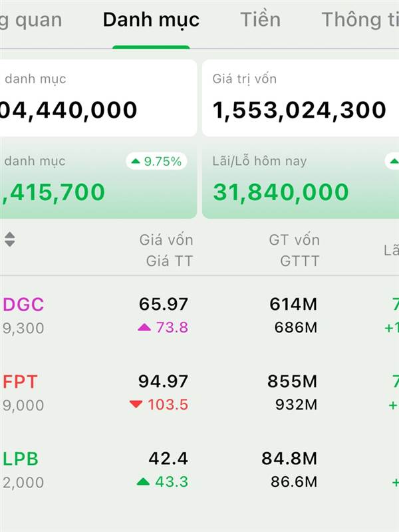Open the Tiền tab
Screen dimensions: 399x532
coord(260,20)
